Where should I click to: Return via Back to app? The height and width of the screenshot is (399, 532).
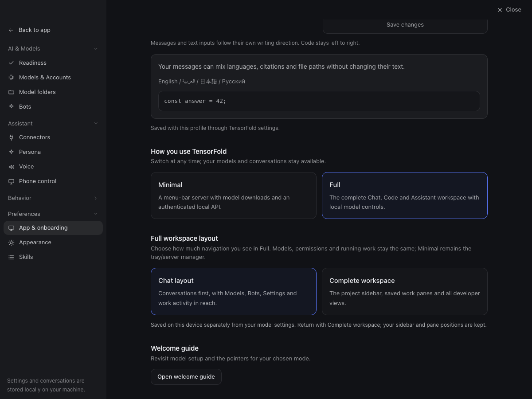pos(29,30)
